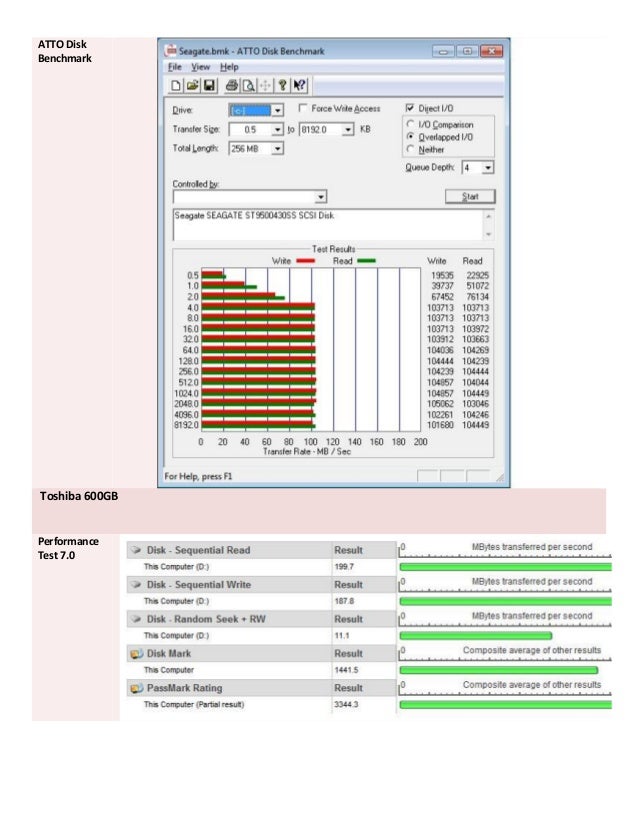Click the Sequential Read result value 199.7

click(x=343, y=567)
